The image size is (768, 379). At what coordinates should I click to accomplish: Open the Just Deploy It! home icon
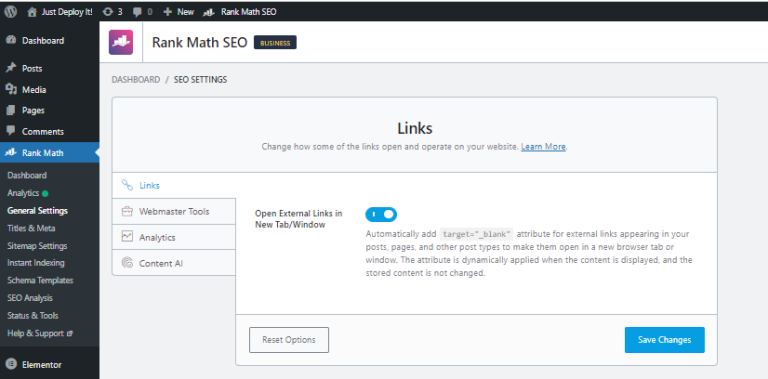click(x=32, y=12)
